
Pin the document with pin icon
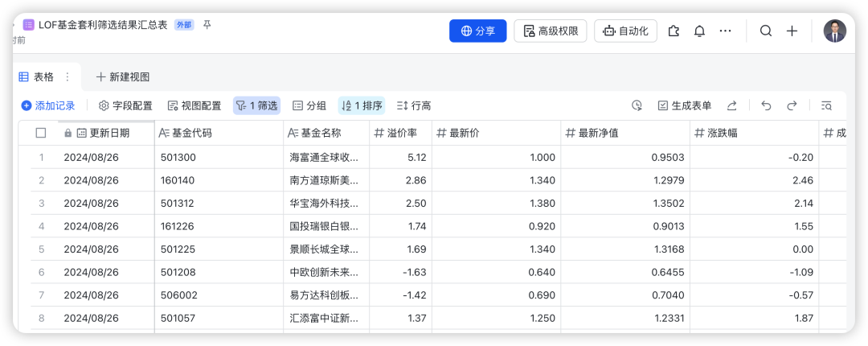tap(207, 25)
